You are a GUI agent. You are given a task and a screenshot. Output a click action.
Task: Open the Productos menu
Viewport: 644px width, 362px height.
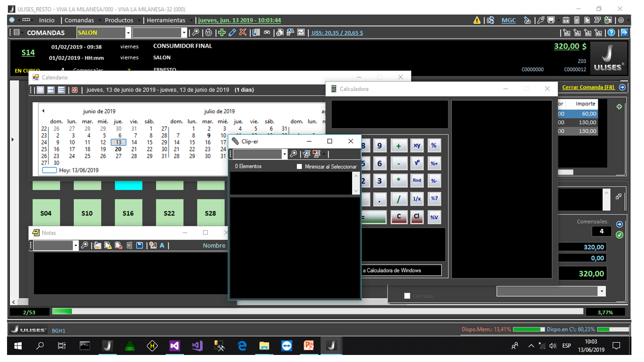pyautogui.click(x=119, y=20)
